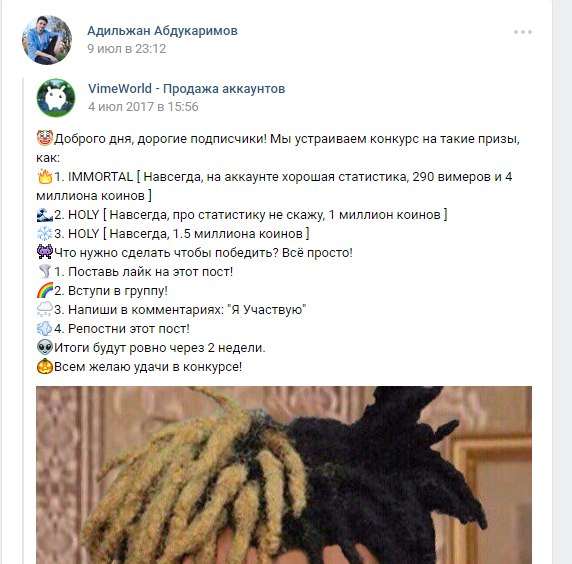Open Адильжан Абдукаримов's profile name link
Screen dimensions: 572x564
[162, 31]
